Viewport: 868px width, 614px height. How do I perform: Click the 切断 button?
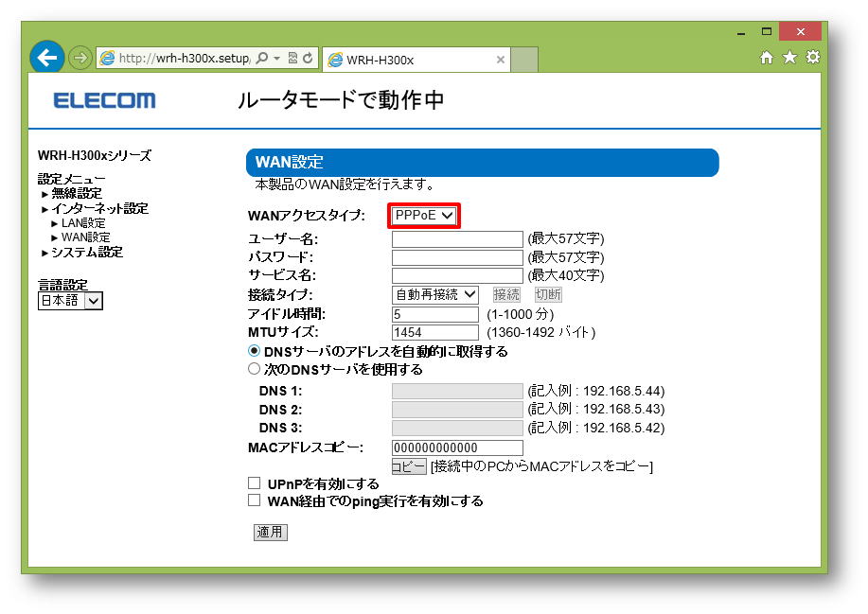click(548, 295)
